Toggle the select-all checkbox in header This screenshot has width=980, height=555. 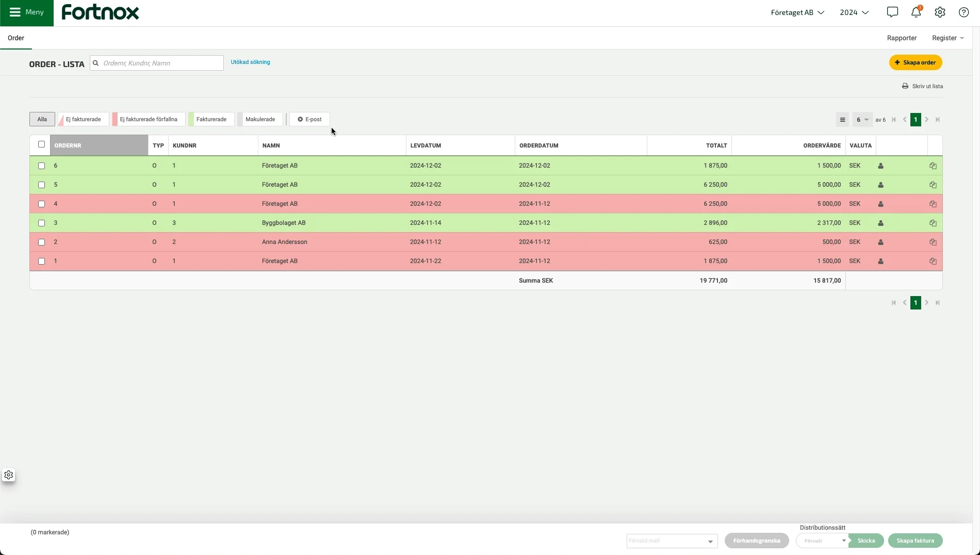tap(42, 144)
